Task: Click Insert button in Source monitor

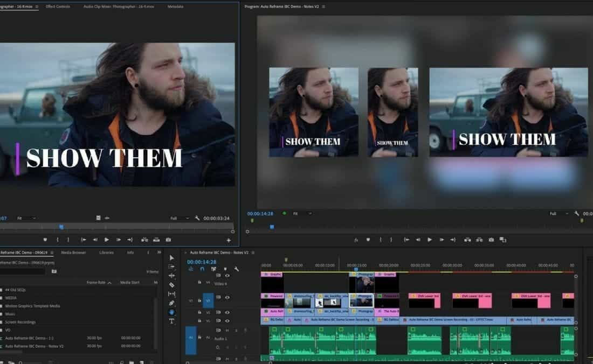Action: [x=144, y=240]
